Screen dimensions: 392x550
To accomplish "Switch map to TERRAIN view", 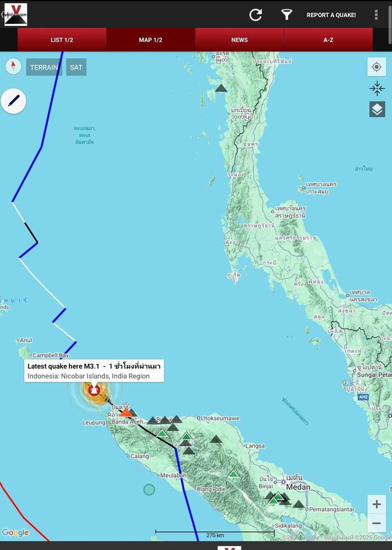I will 44,67.
